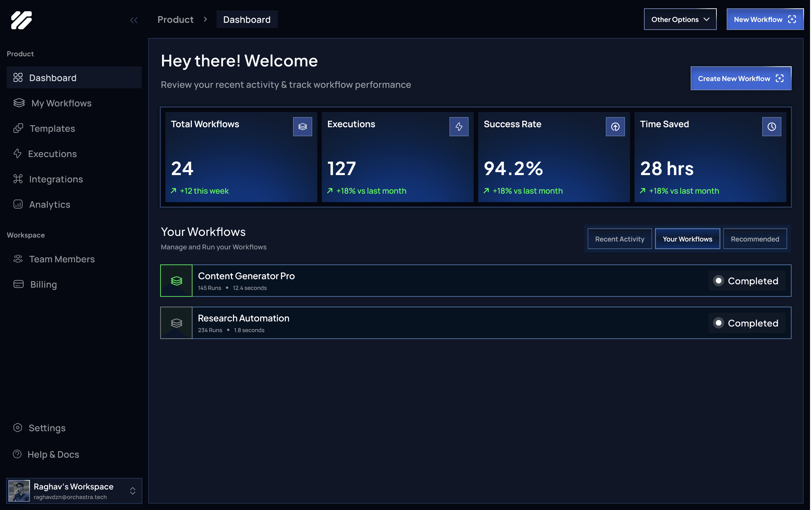Open Settings from the sidebar gear icon
812x510 pixels.
click(17, 428)
